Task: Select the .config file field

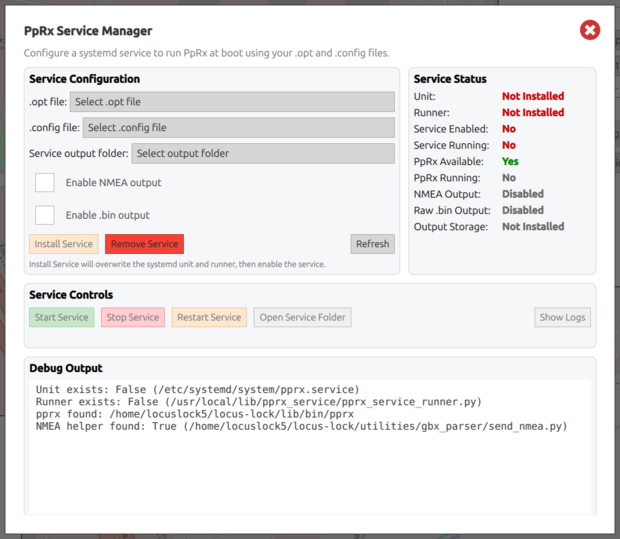Action: 238,127
